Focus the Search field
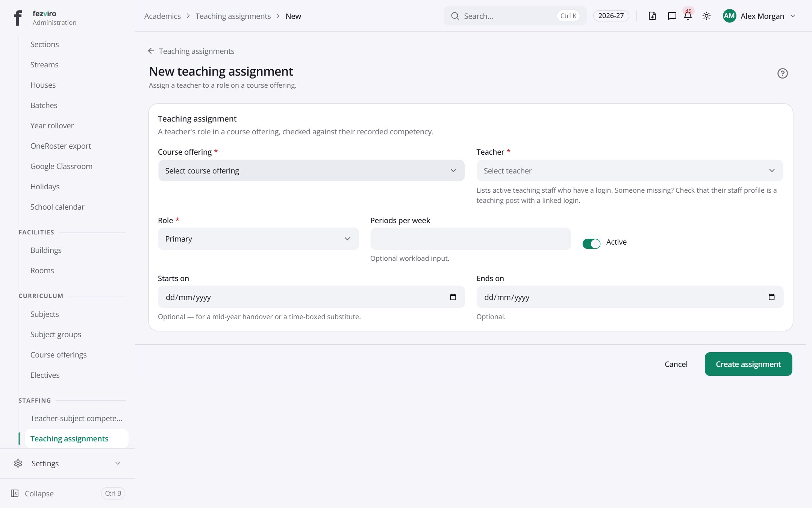 515,16
